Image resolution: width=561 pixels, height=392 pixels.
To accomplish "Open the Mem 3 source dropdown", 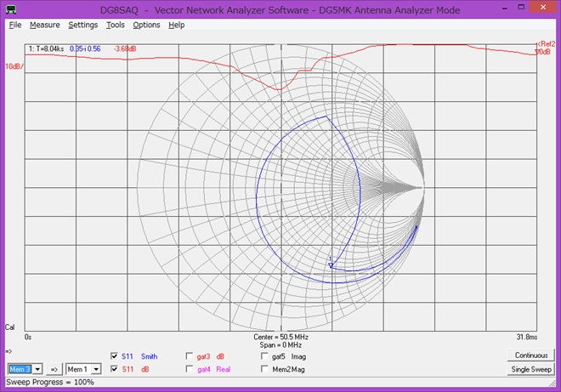I will click(x=36, y=369).
